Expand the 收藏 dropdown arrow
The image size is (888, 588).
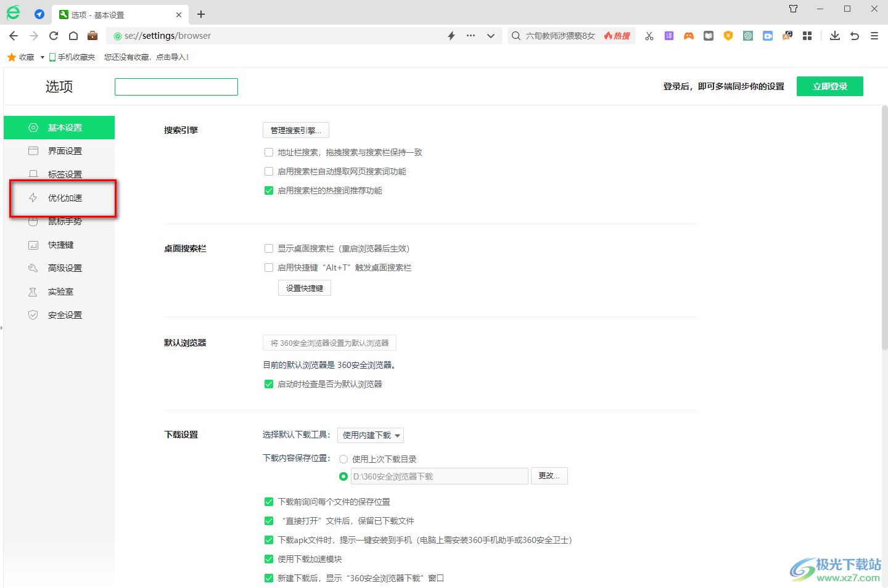(42, 57)
